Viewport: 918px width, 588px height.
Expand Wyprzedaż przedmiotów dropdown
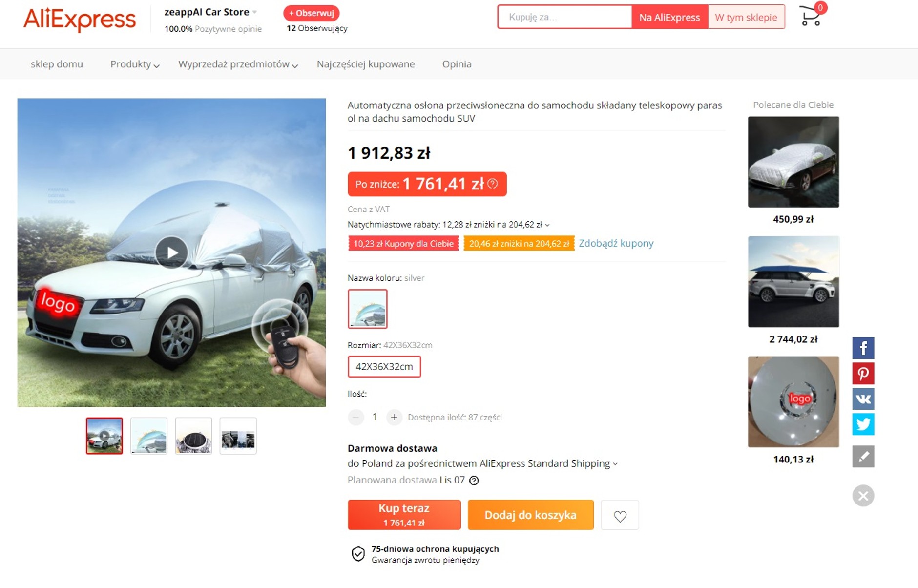click(238, 64)
